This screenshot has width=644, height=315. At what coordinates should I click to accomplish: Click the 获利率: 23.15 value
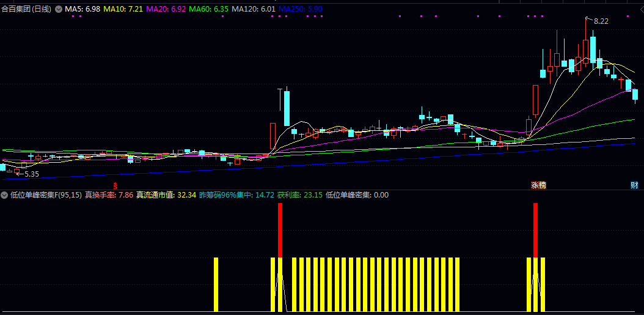tap(299, 195)
